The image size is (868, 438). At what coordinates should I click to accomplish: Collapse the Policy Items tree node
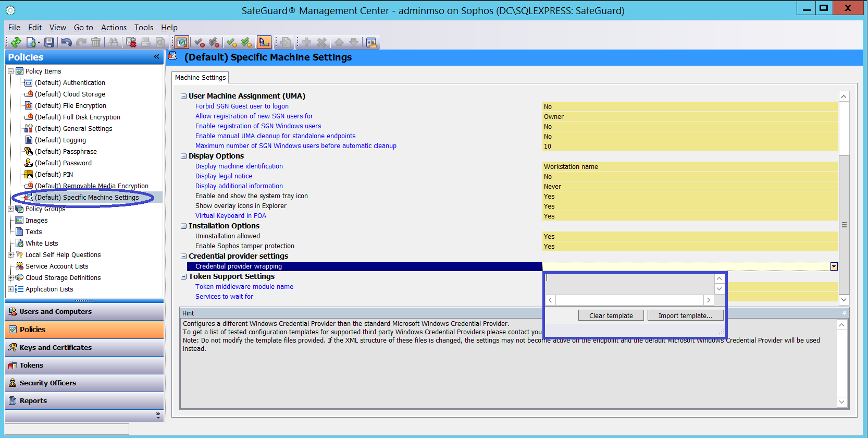[x=11, y=71]
